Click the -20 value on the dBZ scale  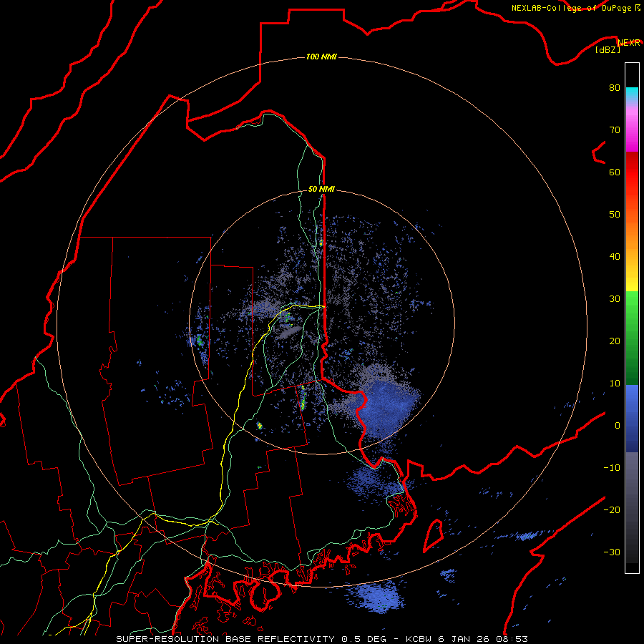click(x=612, y=509)
